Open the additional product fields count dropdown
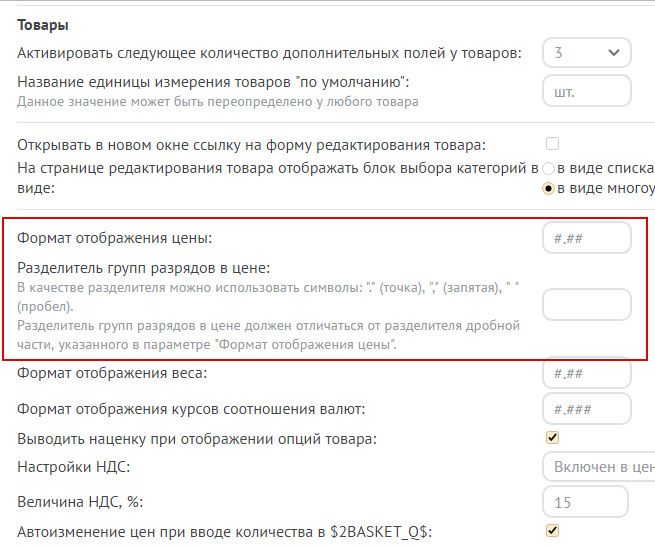This screenshot has height=546, width=655. pyautogui.click(x=586, y=53)
